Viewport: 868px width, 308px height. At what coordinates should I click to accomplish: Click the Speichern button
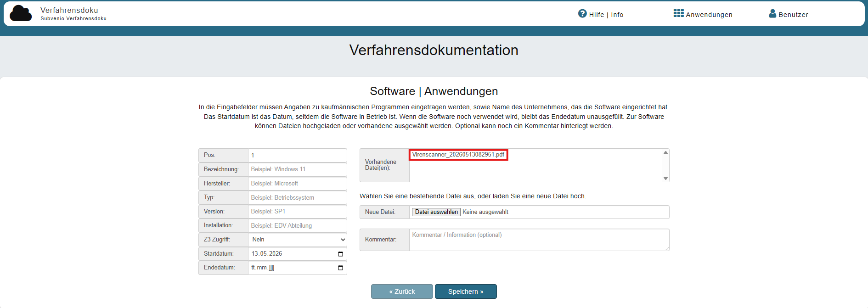tap(466, 291)
